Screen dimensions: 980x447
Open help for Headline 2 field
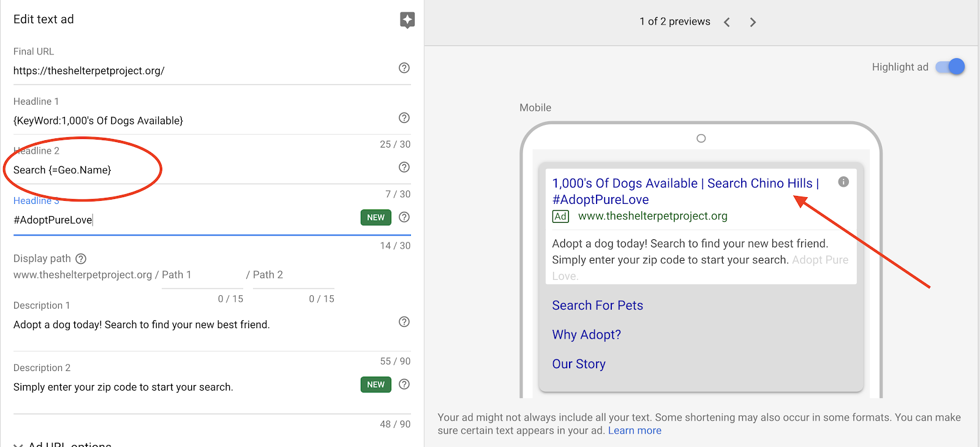(404, 167)
